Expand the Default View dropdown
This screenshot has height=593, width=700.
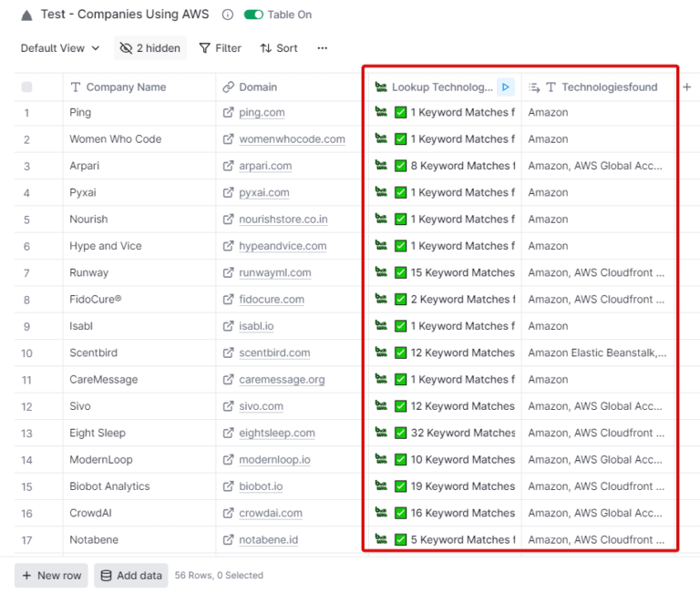tap(59, 48)
